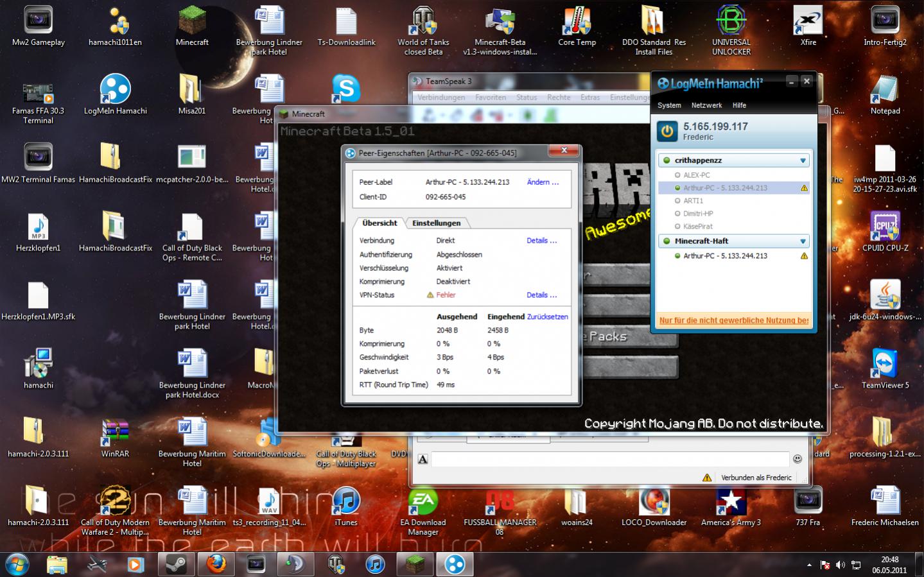
Task: Switch to Hamachi taskbar button
Action: [455, 564]
